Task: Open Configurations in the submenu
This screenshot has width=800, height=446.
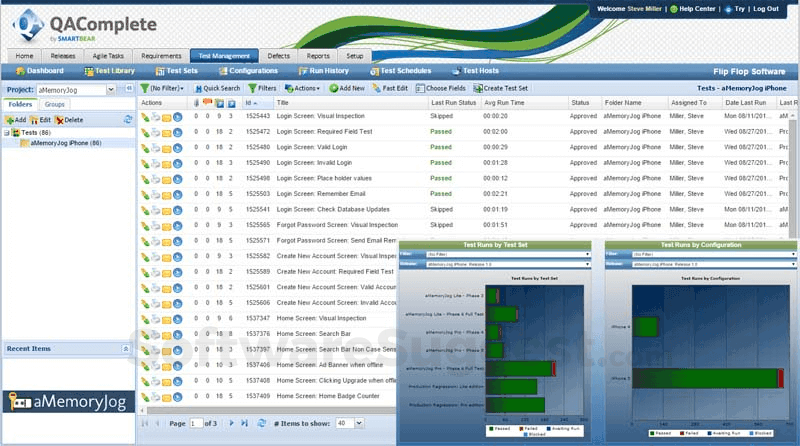Action: tap(248, 71)
